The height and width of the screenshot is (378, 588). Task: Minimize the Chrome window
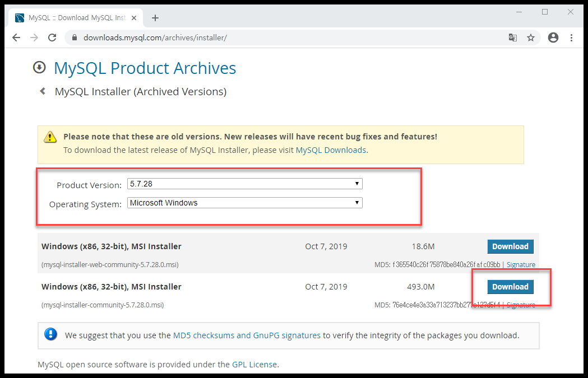(519, 12)
